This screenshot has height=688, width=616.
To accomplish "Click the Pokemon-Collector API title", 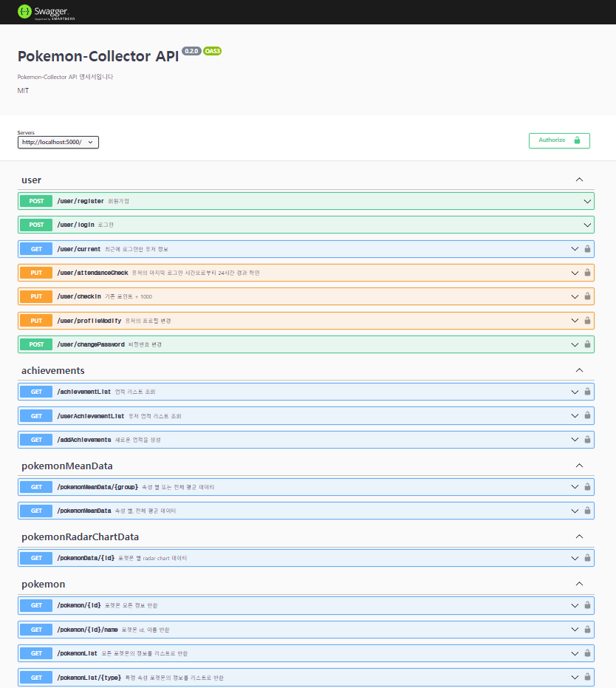I will coord(98,56).
